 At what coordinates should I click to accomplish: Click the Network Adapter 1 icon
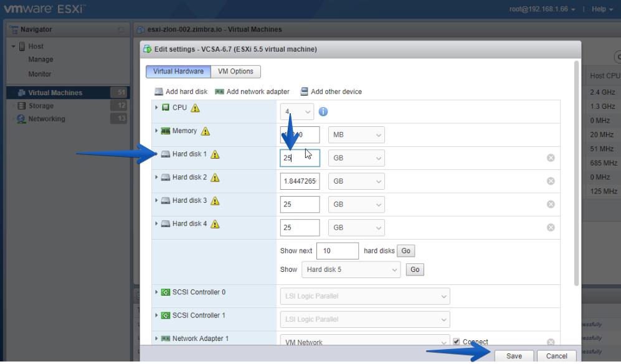click(x=166, y=338)
